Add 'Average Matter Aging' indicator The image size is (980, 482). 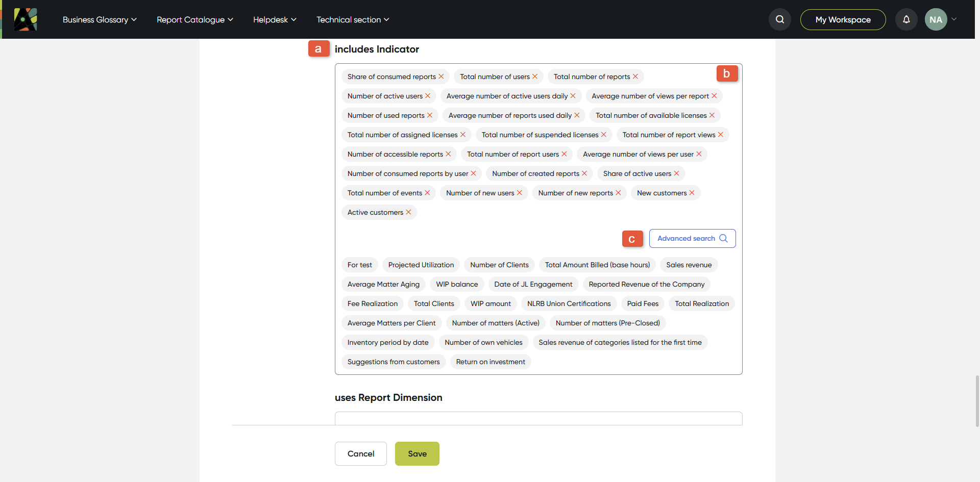383,284
